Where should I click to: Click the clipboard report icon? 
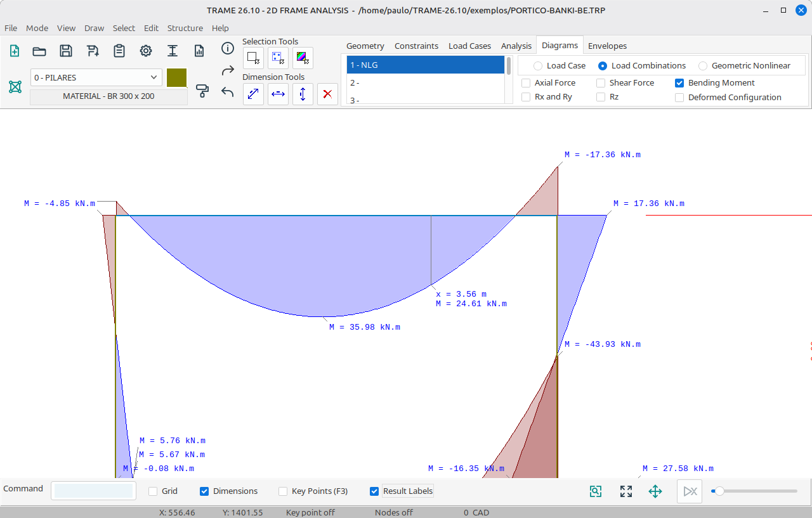pyautogui.click(x=119, y=51)
